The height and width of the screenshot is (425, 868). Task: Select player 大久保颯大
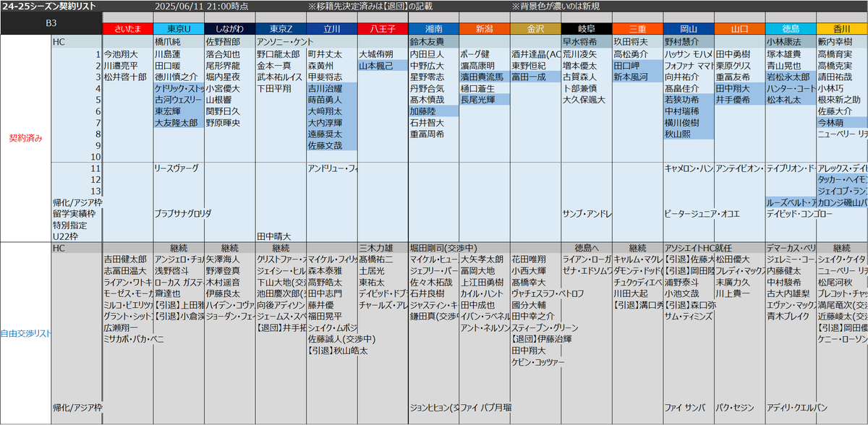click(584, 99)
